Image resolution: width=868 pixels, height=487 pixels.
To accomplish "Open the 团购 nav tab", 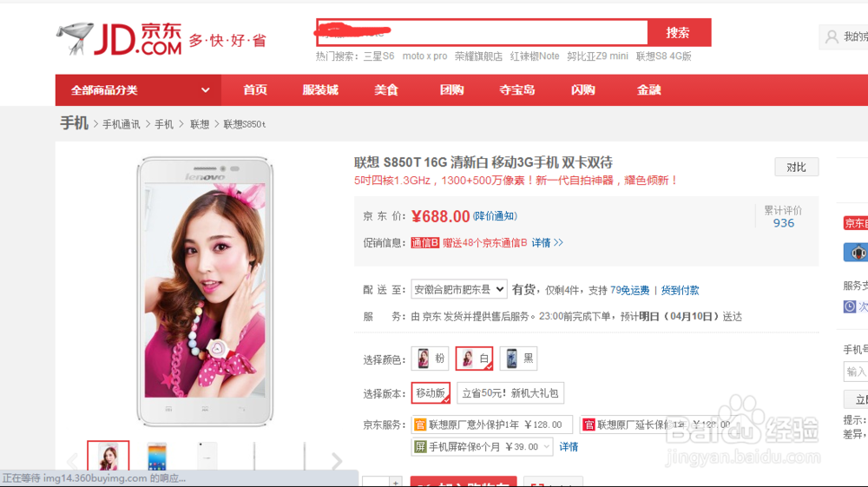I will [x=451, y=90].
